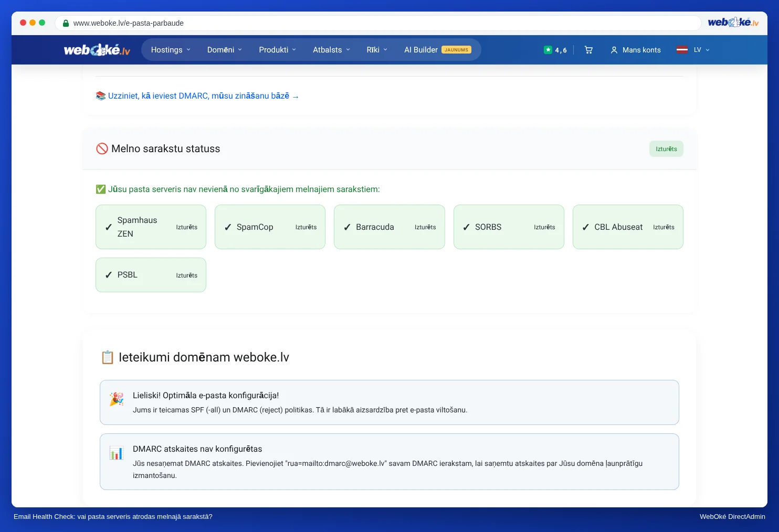Click the green 'nav nevienā' blacklist summary text

244,189
